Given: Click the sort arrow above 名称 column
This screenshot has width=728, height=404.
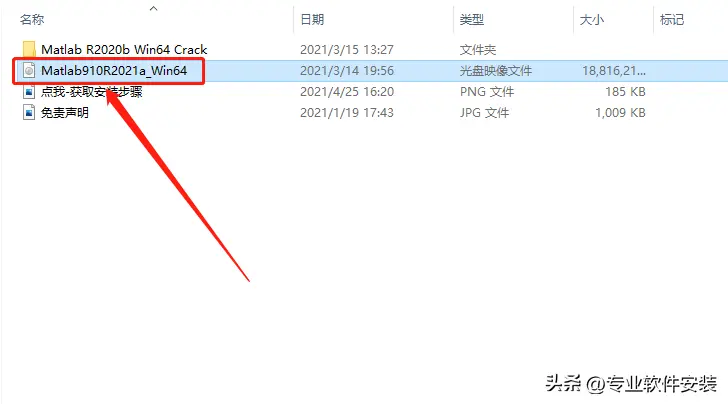Looking at the screenshot, I should tap(154, 8).
